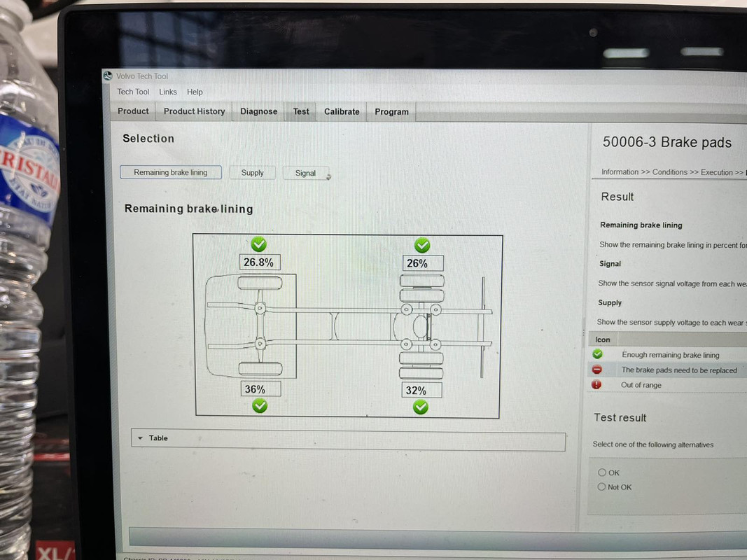
Task: Click the green check below 32%
Action: click(x=421, y=407)
